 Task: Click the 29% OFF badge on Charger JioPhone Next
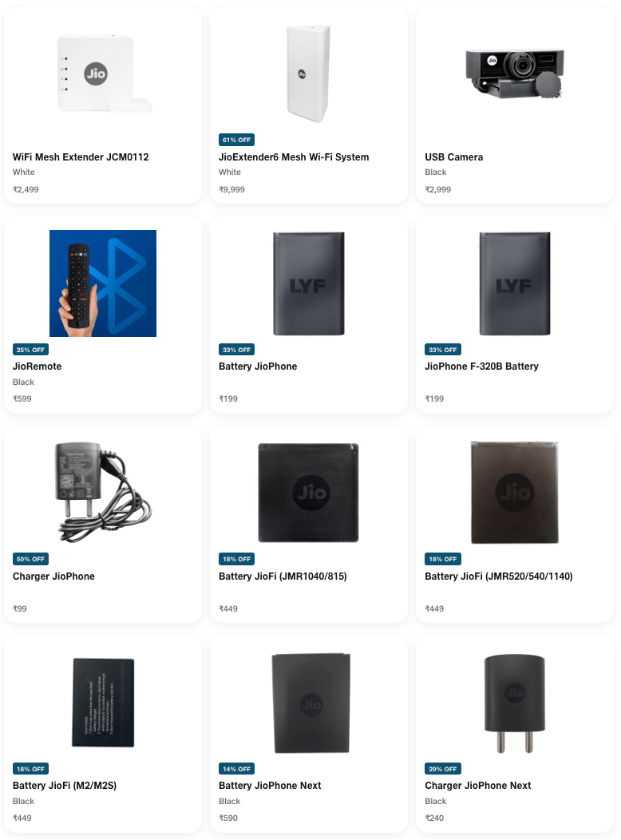[443, 769]
